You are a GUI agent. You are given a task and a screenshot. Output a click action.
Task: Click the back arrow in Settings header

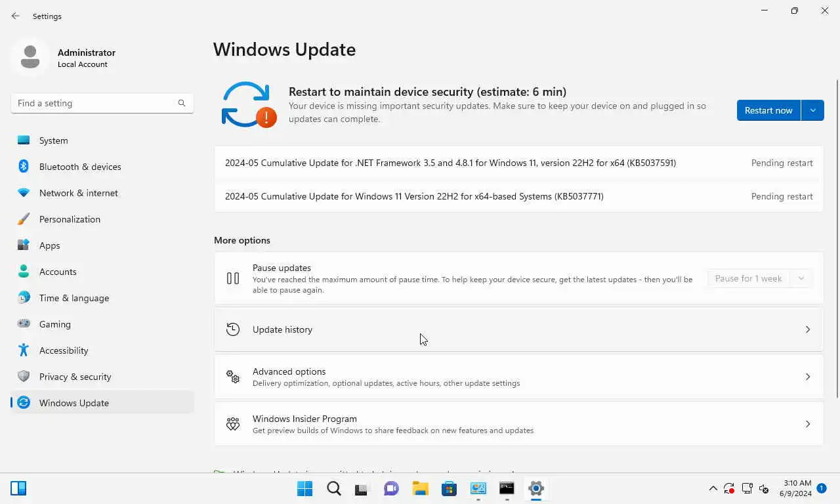tap(16, 16)
